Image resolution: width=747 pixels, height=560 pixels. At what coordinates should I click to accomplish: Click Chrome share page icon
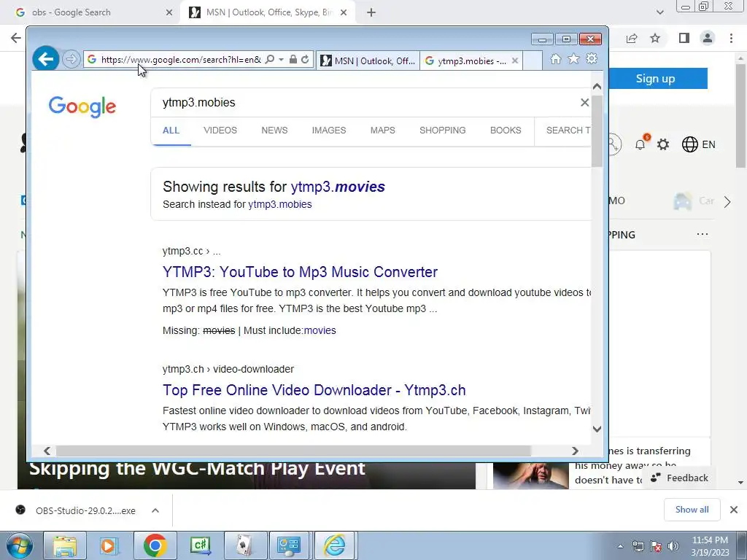tap(632, 38)
